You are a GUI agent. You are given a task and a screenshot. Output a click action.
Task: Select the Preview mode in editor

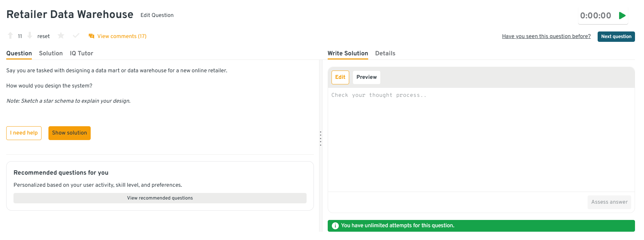[366, 77]
